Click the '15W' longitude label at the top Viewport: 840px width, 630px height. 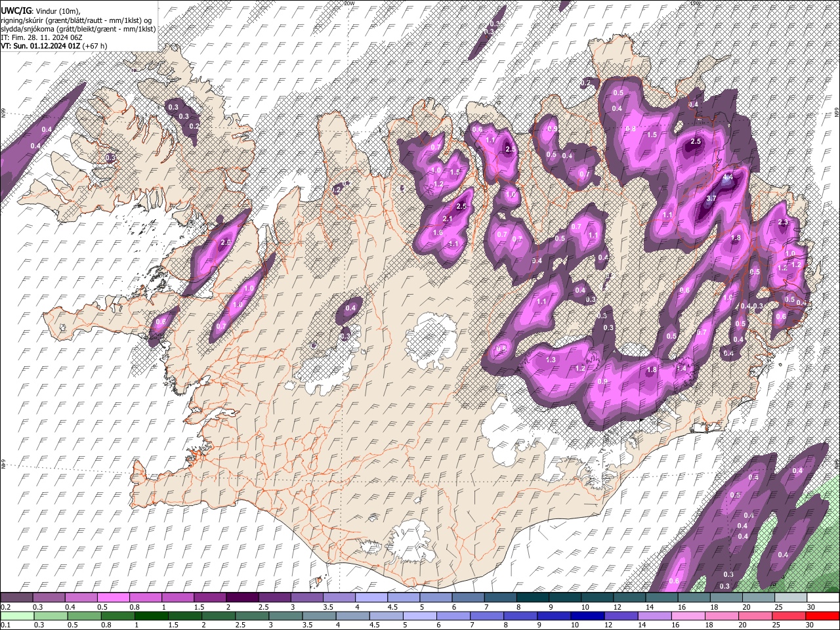pos(696,3)
